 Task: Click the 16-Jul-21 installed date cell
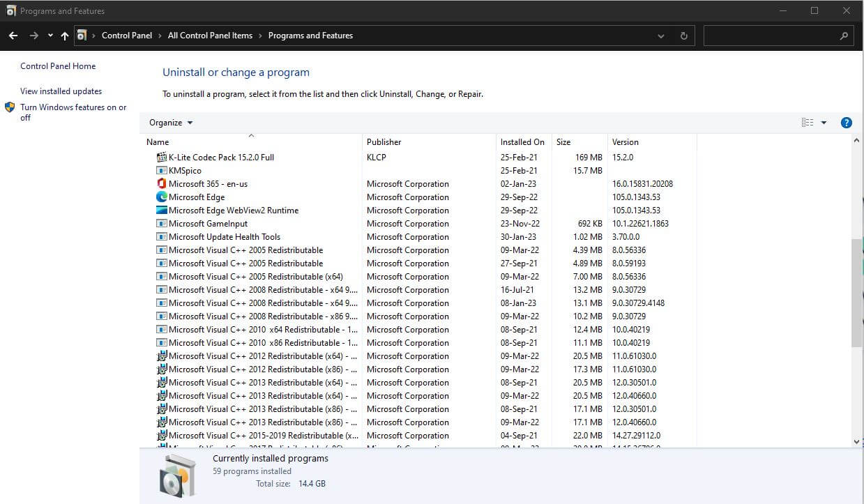pyautogui.click(x=517, y=290)
